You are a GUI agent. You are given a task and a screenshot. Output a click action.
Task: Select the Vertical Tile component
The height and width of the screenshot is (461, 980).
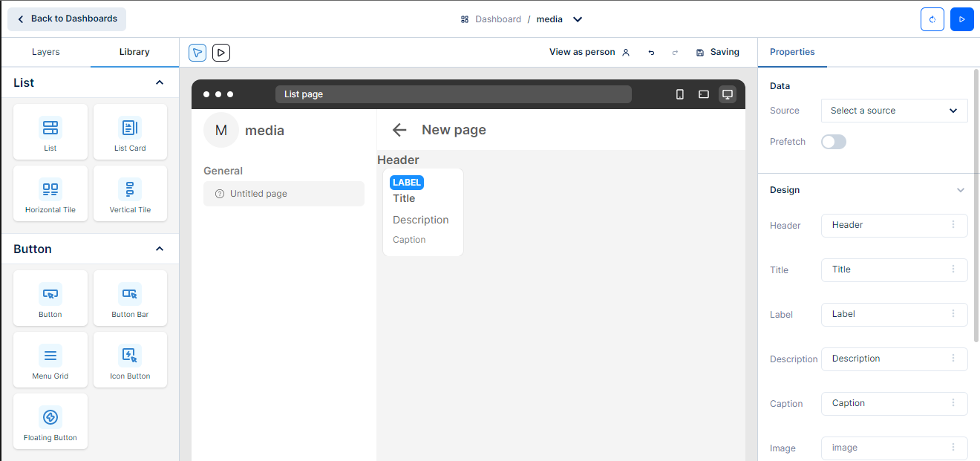130,193
